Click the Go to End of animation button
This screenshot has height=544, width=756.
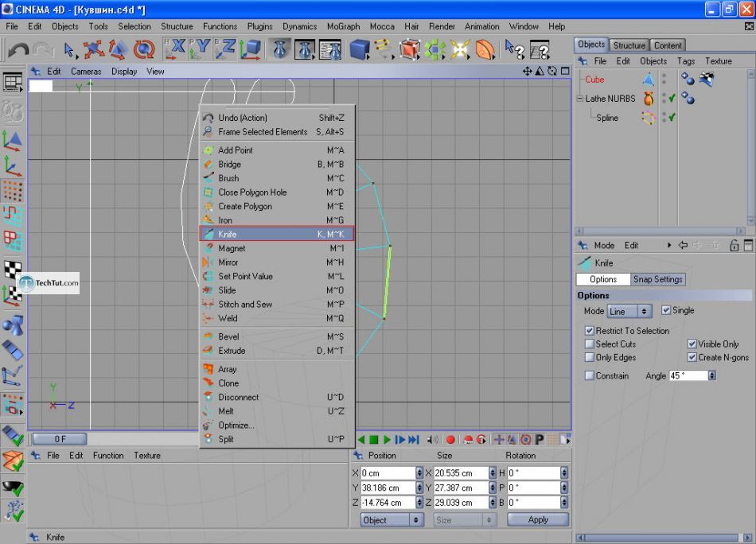[414, 440]
